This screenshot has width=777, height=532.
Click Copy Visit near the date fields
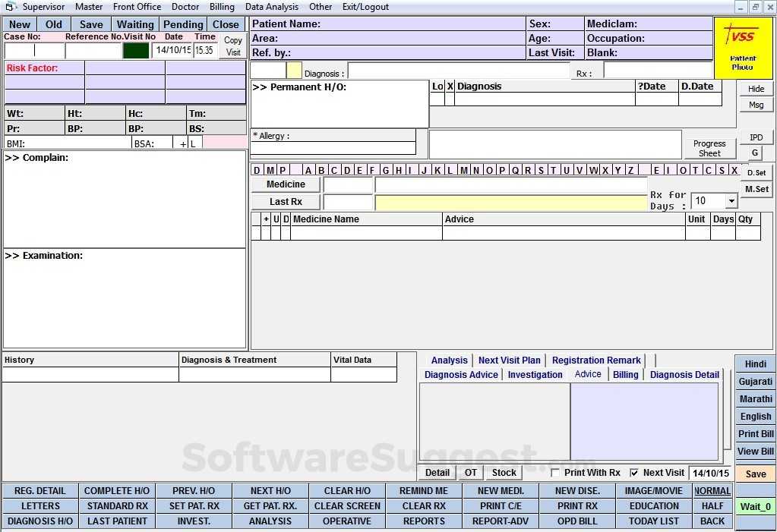click(232, 45)
